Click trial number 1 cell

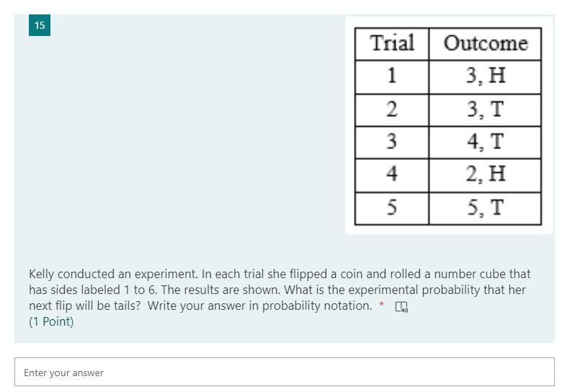pos(392,76)
